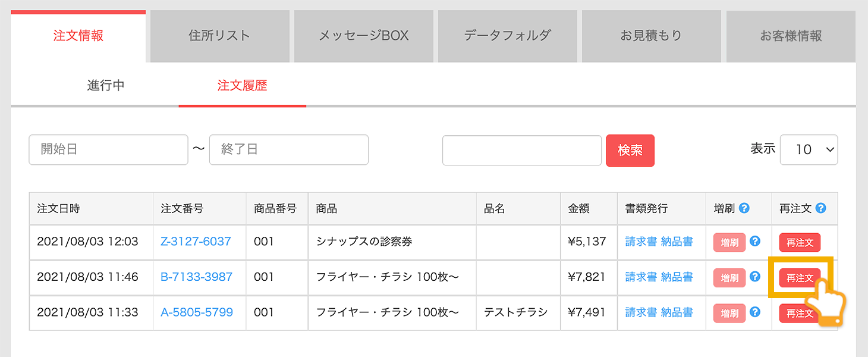
Task: Click 増刷 for the first order row
Action: click(729, 242)
